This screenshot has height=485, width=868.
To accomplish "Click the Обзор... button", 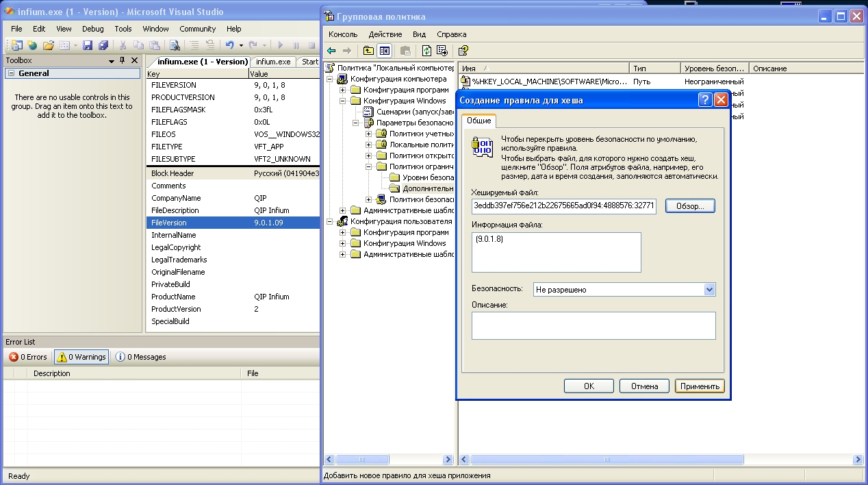I will click(x=689, y=206).
